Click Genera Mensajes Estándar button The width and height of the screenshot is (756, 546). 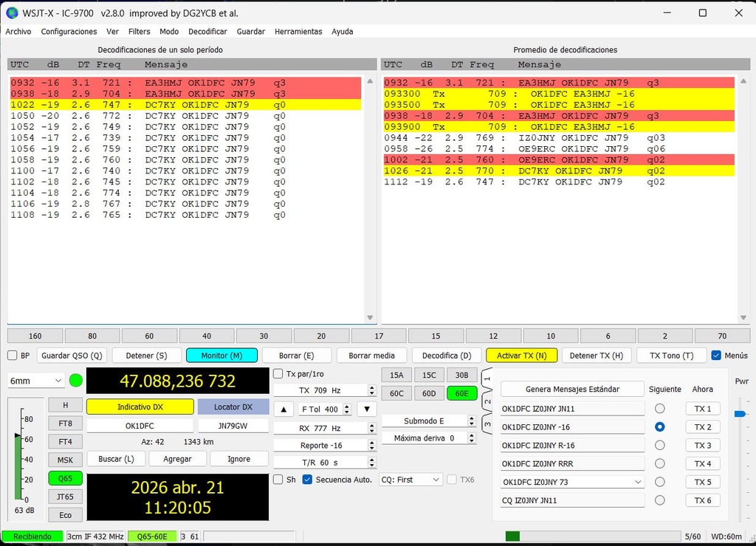(x=572, y=389)
